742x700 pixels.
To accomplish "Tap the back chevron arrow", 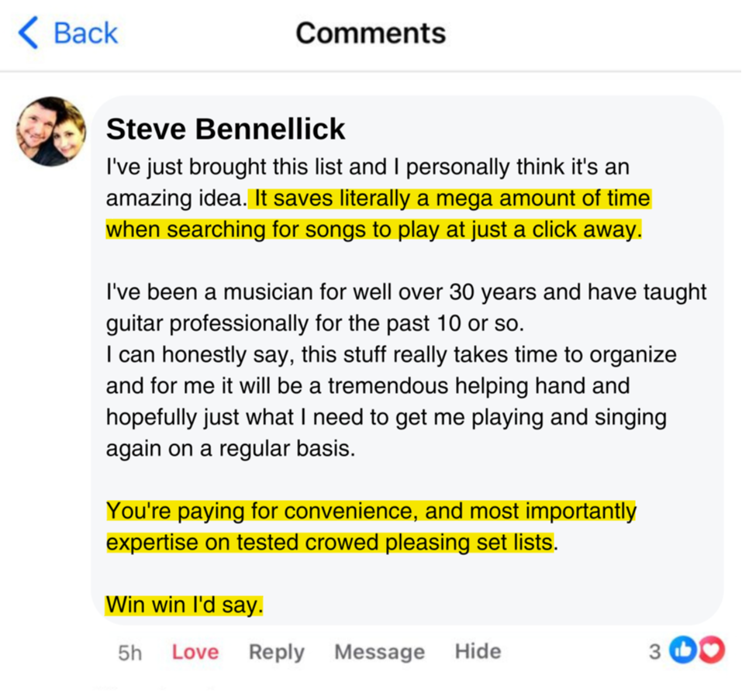I will tap(28, 33).
